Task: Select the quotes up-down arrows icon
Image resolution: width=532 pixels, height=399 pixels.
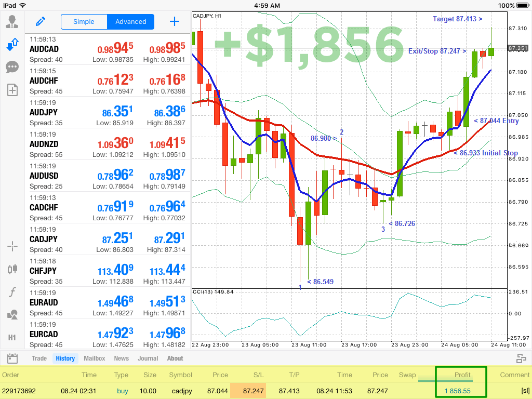Action: click(12, 45)
